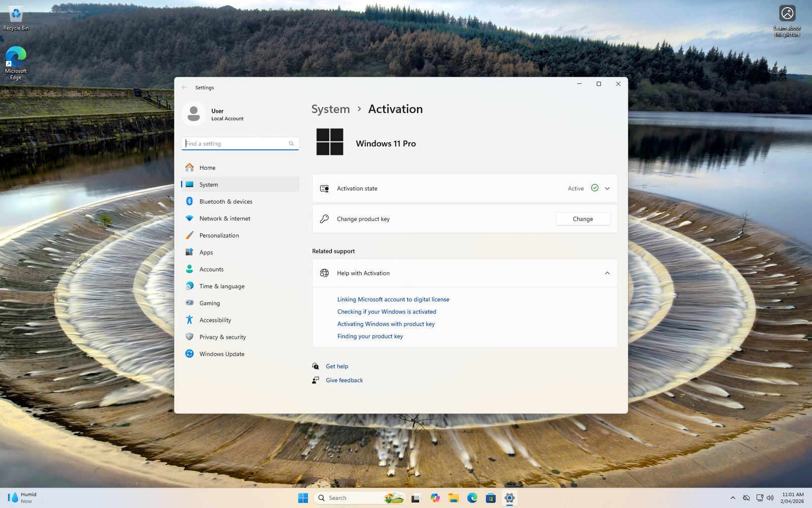This screenshot has height=508, width=812.
Task: Click the Get help link
Action: pos(337,366)
